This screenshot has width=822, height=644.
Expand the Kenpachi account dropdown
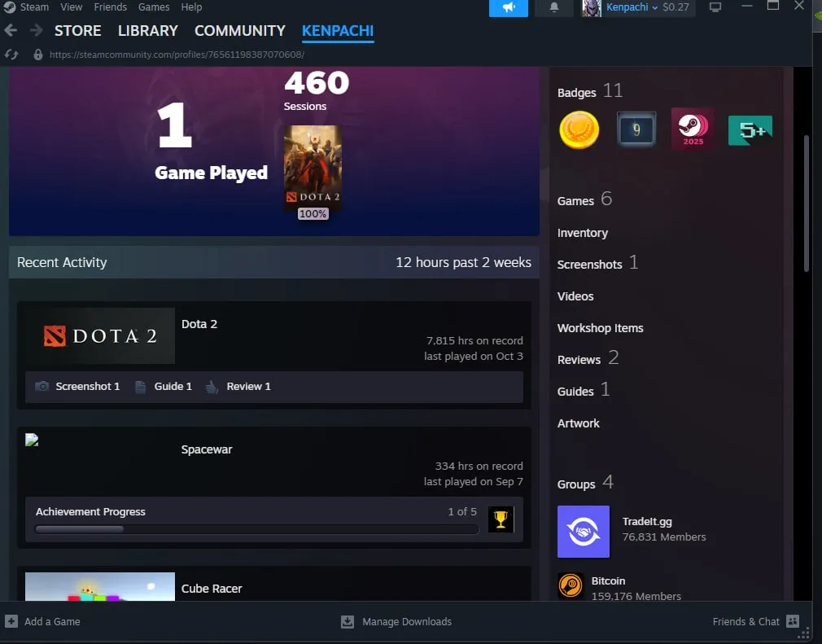point(632,7)
